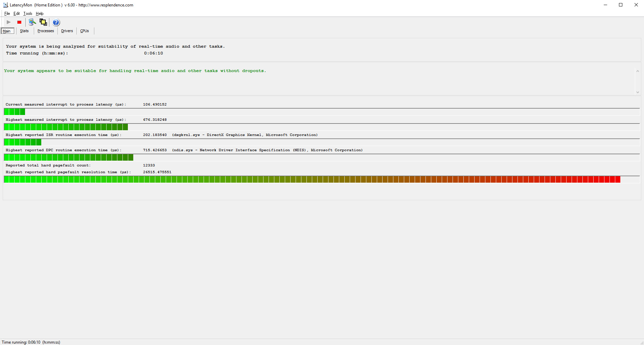Viewport: 644px width, 345px height.
Task: Click the highest measured interrupt latency bar
Action: pyautogui.click(x=322, y=127)
